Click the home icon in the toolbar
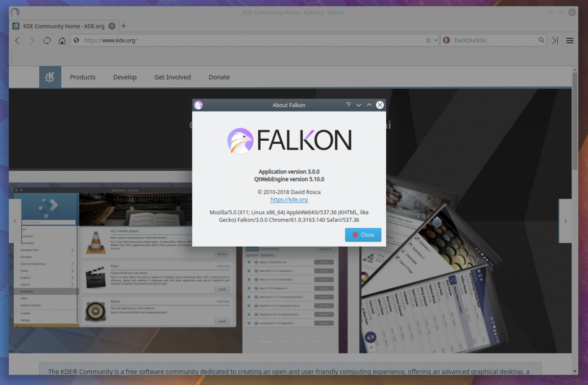Screen dimensions: 588x385 (x=62, y=40)
